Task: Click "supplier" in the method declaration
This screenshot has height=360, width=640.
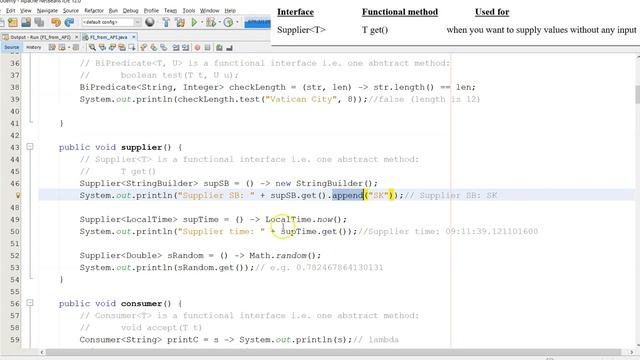Action: [141, 147]
